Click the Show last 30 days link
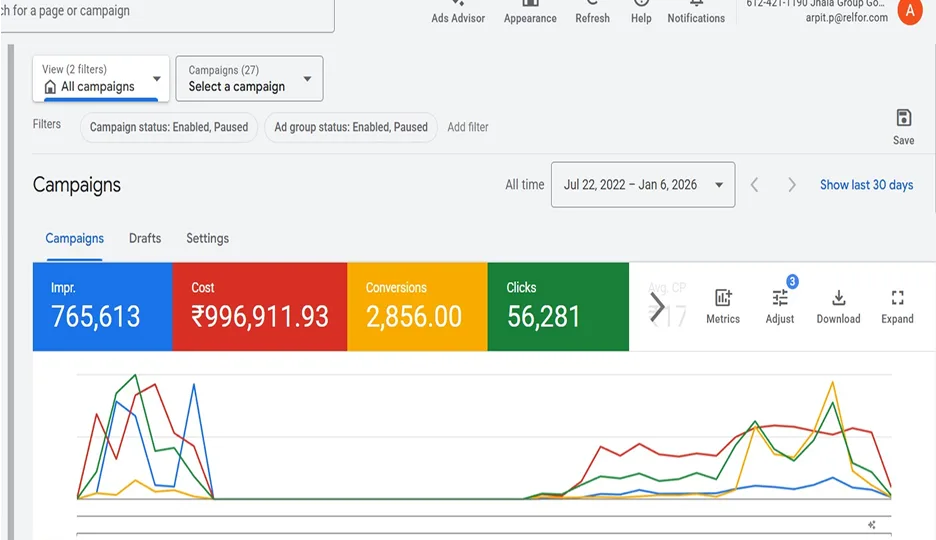Image resolution: width=936 pixels, height=540 pixels. point(866,185)
